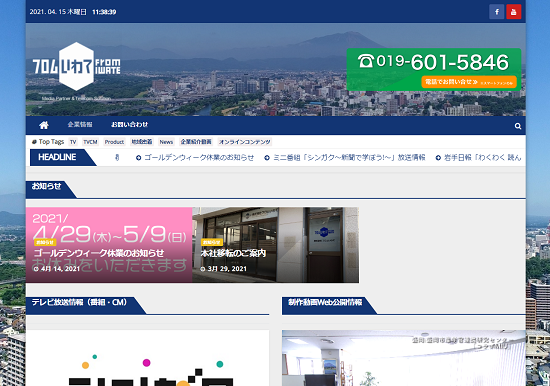Open the 本社移転のご案内 article thumbnail
The height and width of the screenshot is (386, 550).
click(x=275, y=245)
